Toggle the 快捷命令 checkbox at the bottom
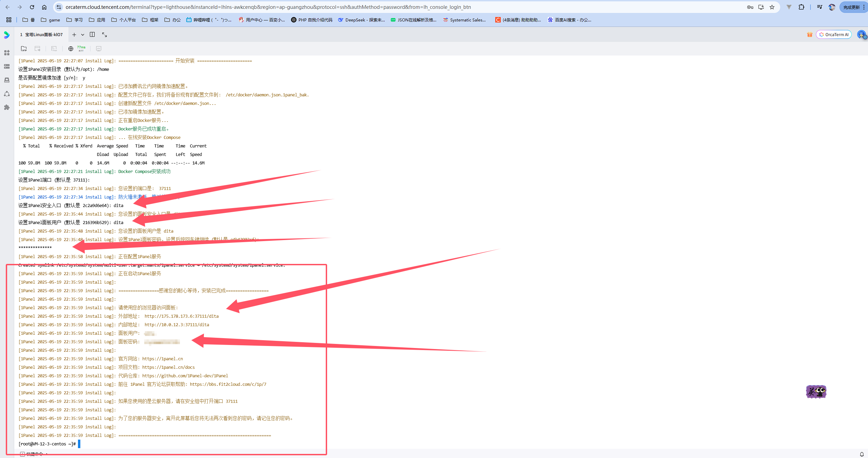This screenshot has height=458, width=868. [22, 454]
